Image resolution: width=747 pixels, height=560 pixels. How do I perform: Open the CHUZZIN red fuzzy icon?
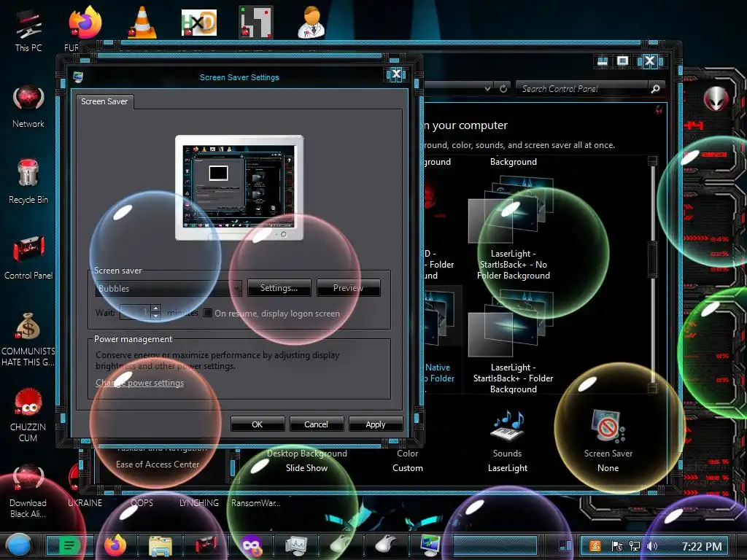point(28,414)
